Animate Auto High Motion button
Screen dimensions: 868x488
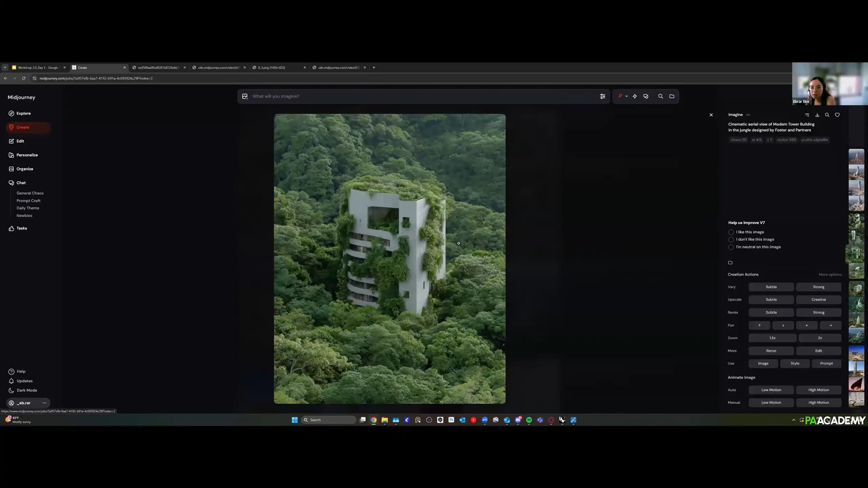818,390
